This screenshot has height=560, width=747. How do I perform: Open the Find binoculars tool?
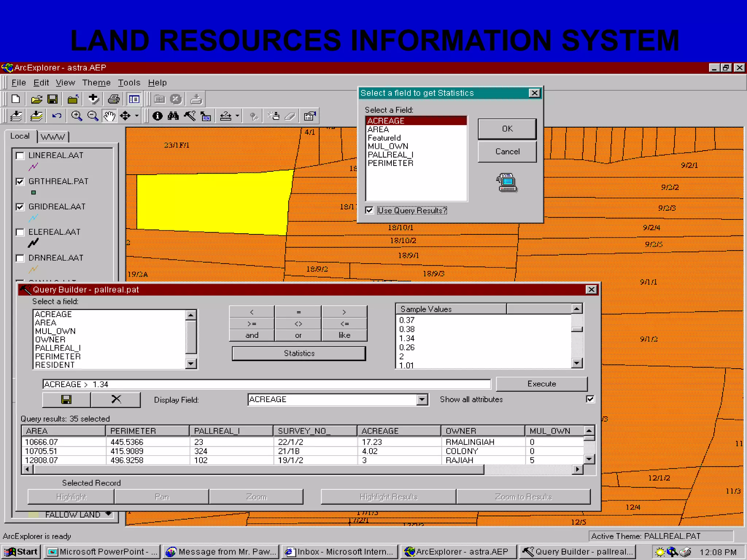pos(173,116)
